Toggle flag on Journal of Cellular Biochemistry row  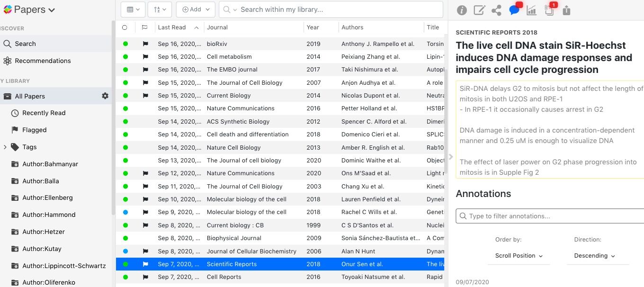145,251
